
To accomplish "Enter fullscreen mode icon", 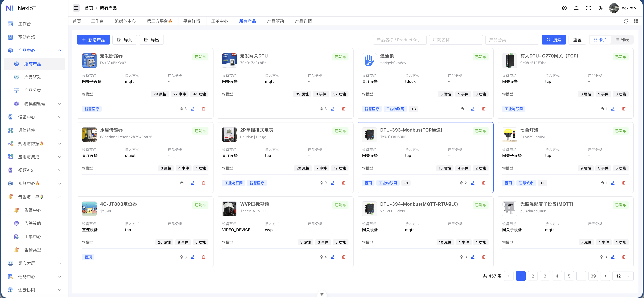I will coord(588,8).
